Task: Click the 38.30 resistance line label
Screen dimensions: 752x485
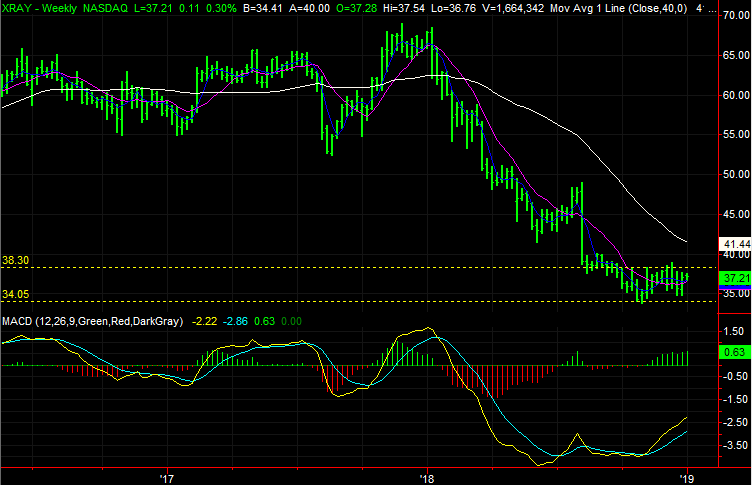Action: pos(15,260)
